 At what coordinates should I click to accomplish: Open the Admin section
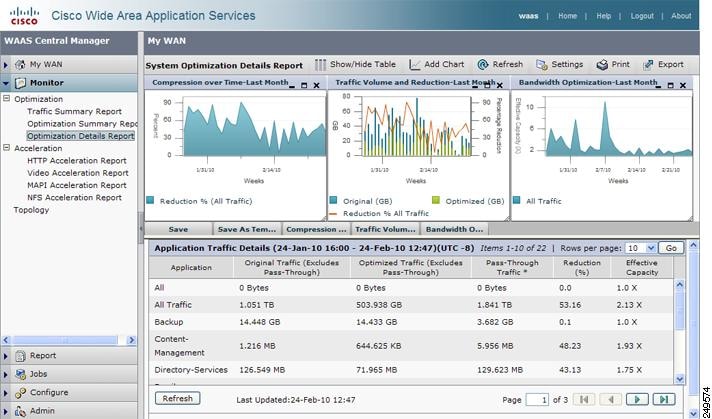pyautogui.click(x=42, y=411)
